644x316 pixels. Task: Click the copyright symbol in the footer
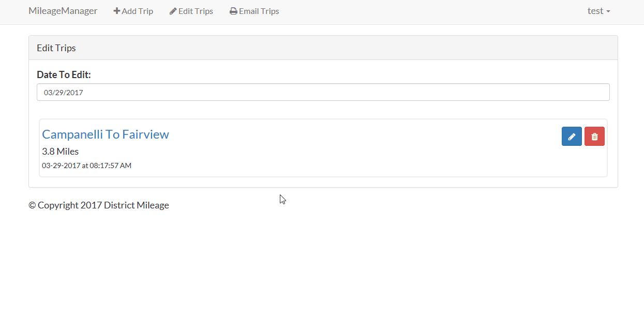click(x=32, y=205)
